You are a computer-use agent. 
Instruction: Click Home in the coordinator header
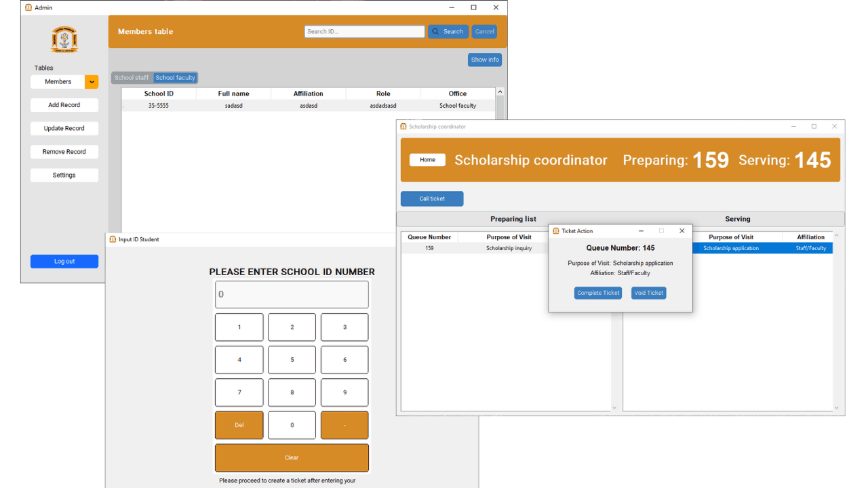(x=427, y=160)
